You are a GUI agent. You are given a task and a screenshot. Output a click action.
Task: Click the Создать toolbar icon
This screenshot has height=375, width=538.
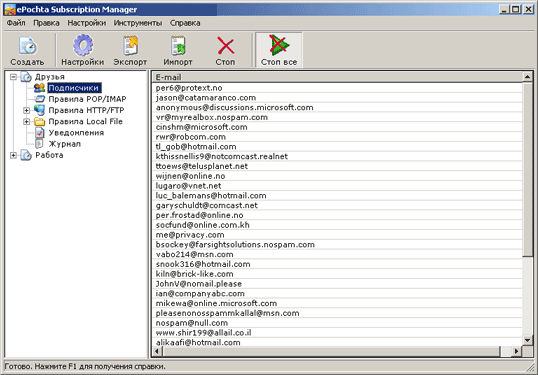[x=28, y=46]
